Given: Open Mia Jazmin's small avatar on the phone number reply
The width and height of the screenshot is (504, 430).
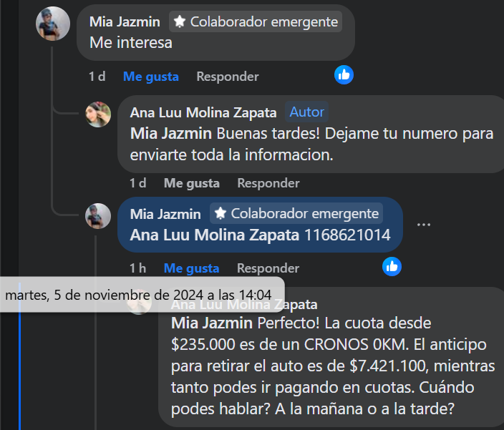Looking at the screenshot, I should click(x=98, y=216).
